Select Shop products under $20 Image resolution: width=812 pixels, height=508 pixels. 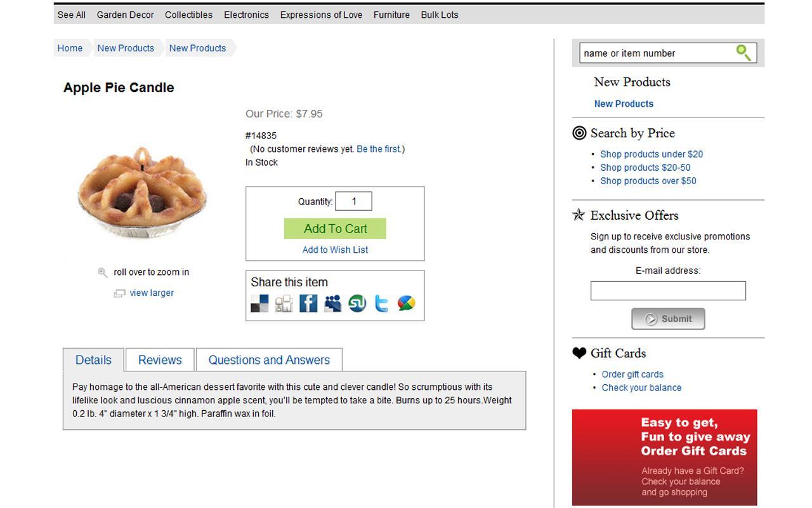tap(652, 154)
